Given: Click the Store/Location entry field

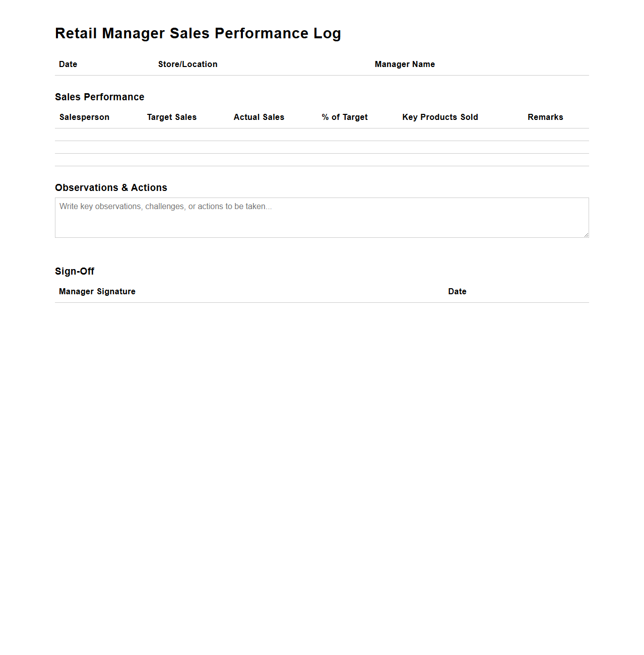Looking at the screenshot, I should [187, 64].
